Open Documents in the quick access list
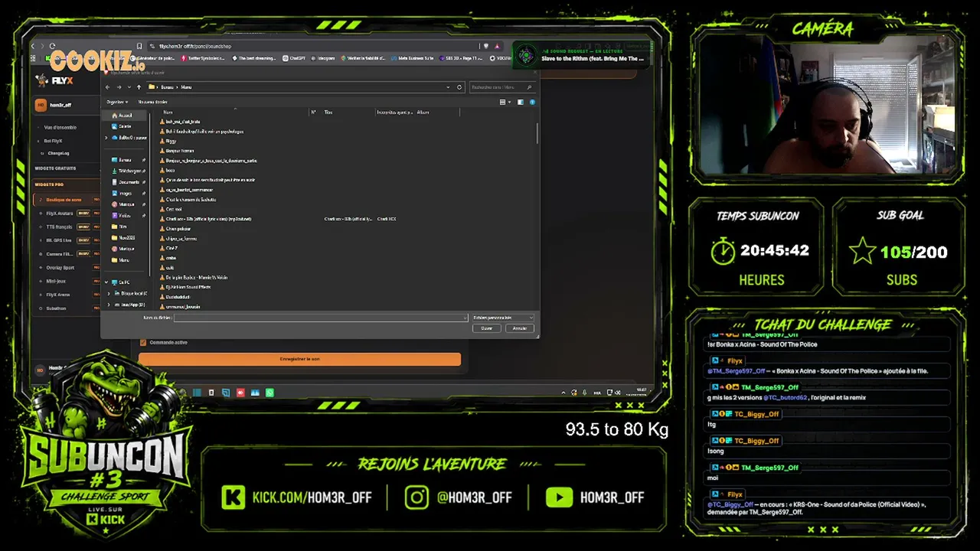The image size is (980, 551). [127, 182]
